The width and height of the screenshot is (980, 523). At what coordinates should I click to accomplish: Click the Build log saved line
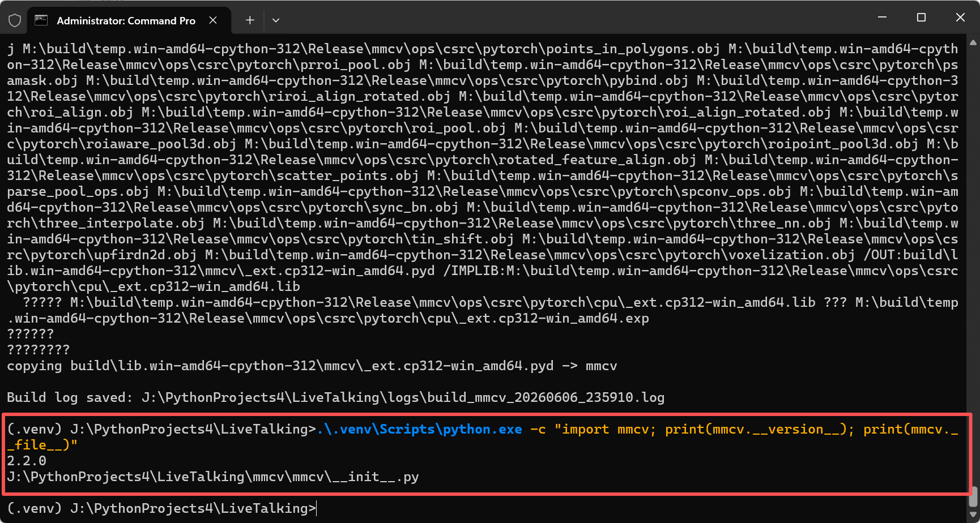[335, 398]
